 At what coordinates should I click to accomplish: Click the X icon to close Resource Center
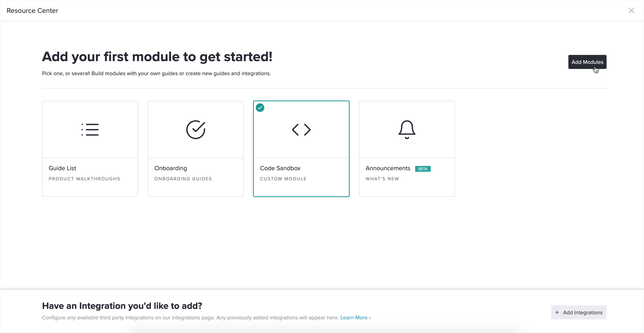632,11
